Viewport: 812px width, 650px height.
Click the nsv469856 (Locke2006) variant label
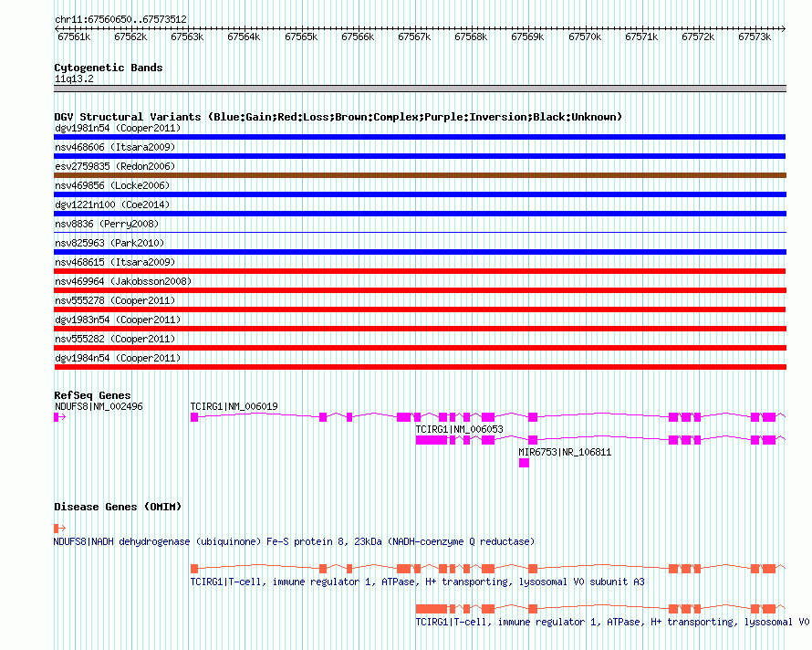coord(112,185)
